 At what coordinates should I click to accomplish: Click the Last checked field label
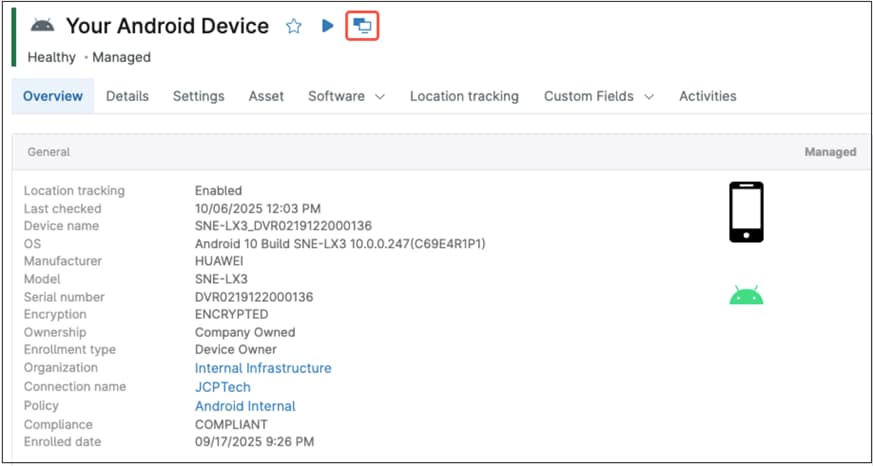click(62, 209)
